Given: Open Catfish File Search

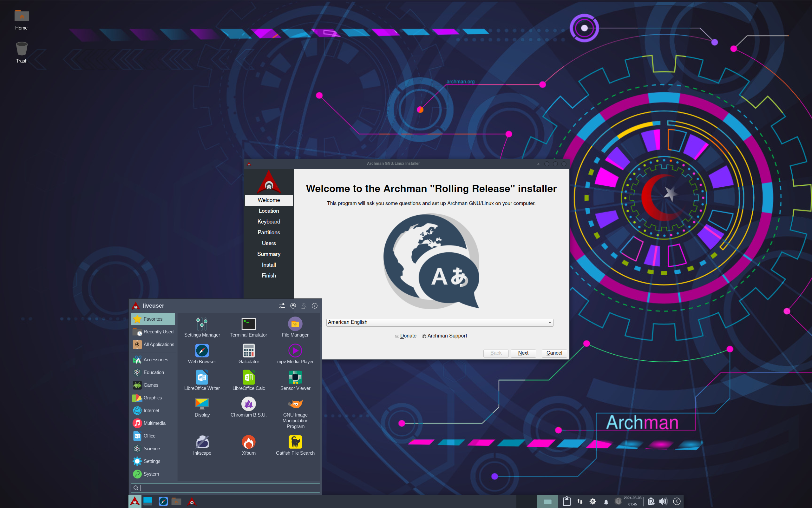Looking at the screenshot, I should click(x=295, y=445).
